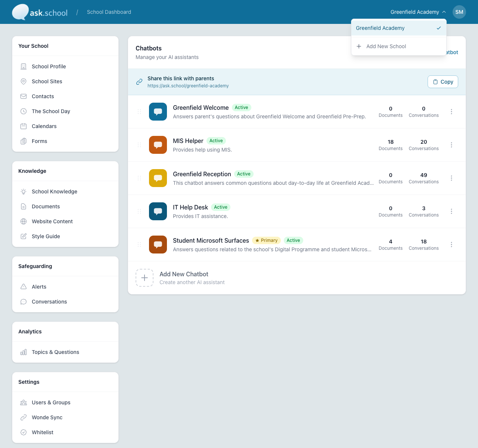The height and width of the screenshot is (448, 478).
Task: Click the Wonde Sync link icon
Action: (24, 417)
